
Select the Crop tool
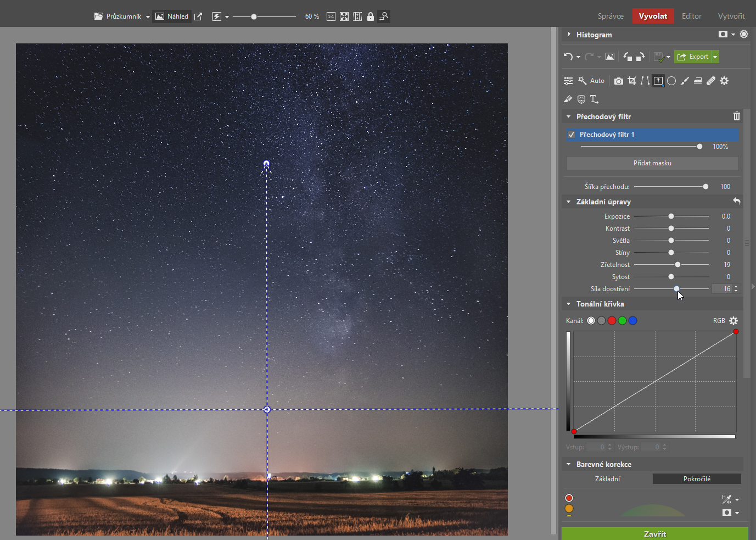(x=632, y=81)
